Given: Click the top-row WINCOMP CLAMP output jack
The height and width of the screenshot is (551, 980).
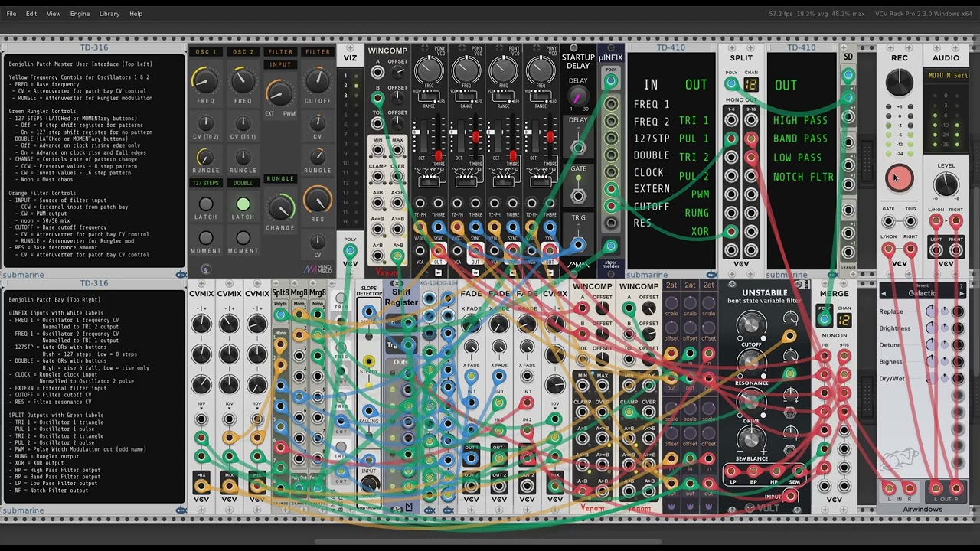Looking at the screenshot, I should [x=377, y=177].
